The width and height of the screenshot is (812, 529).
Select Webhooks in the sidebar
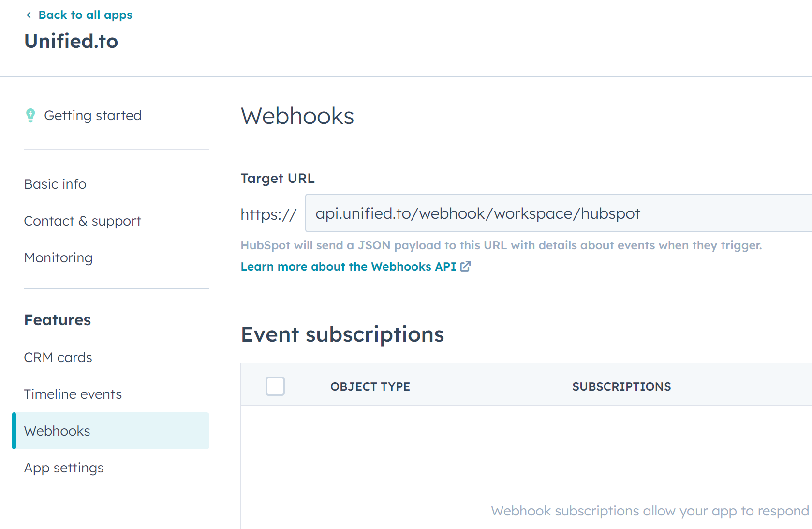57,431
